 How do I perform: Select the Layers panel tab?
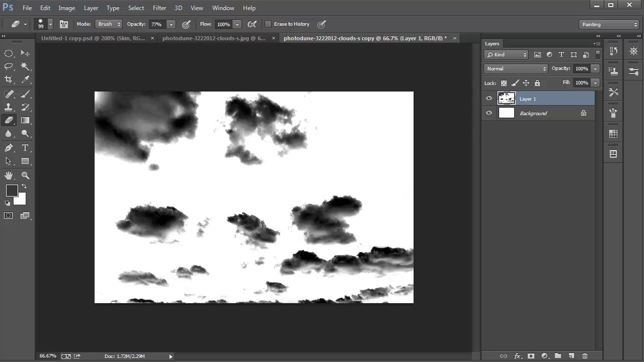pos(492,44)
